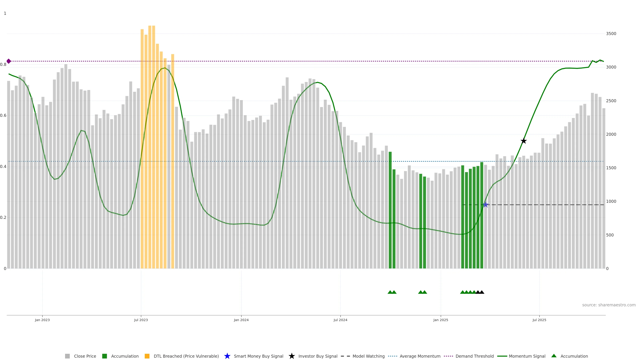Screen dimensions: 644x362
Task: Click the Jul 2023 axis label
Action: (141, 320)
